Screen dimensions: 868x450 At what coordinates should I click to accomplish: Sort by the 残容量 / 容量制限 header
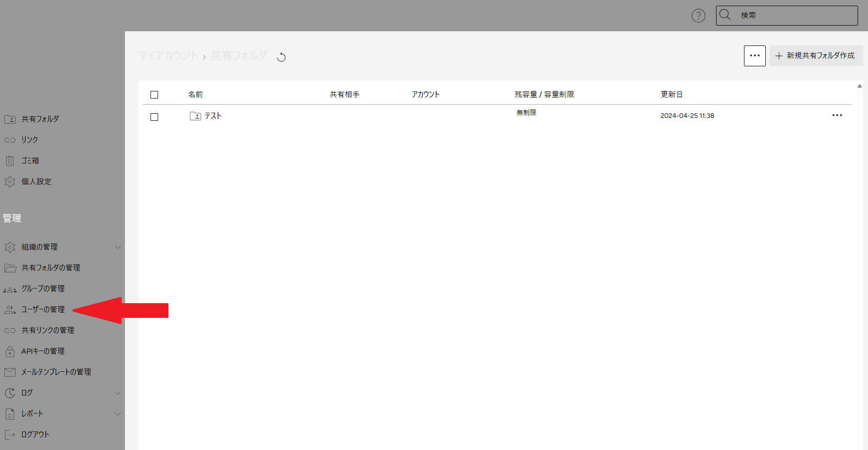point(544,95)
